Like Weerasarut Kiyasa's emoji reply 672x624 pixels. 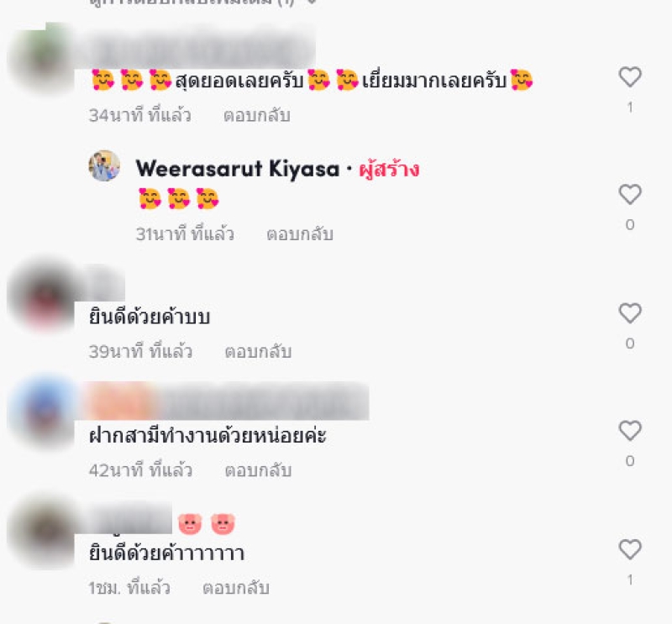pyautogui.click(x=630, y=195)
